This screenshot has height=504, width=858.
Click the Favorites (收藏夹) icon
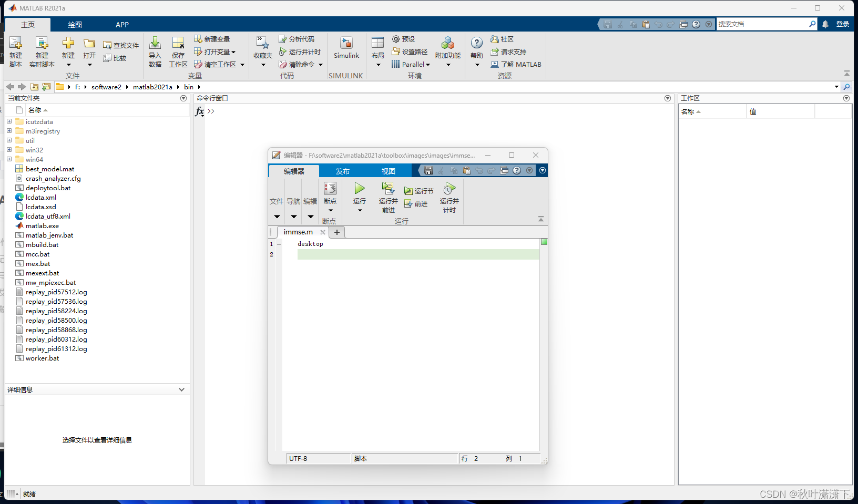[x=263, y=43]
